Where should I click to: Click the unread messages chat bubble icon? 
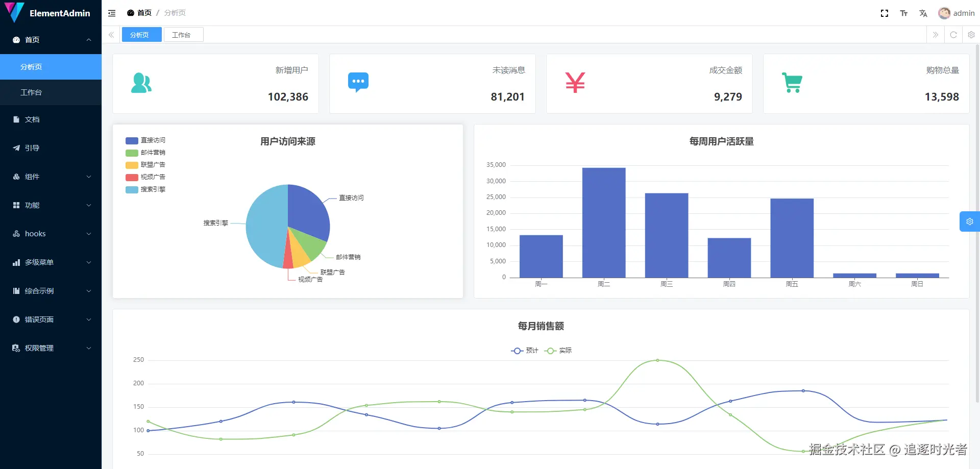[358, 83]
